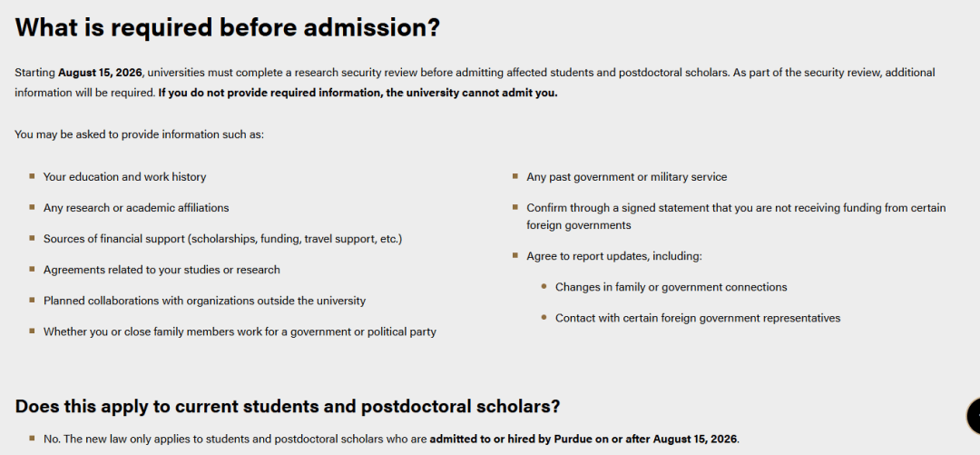980x455 pixels.
Task: Click the 'Does this apply to current students' heading
Action: (288, 406)
